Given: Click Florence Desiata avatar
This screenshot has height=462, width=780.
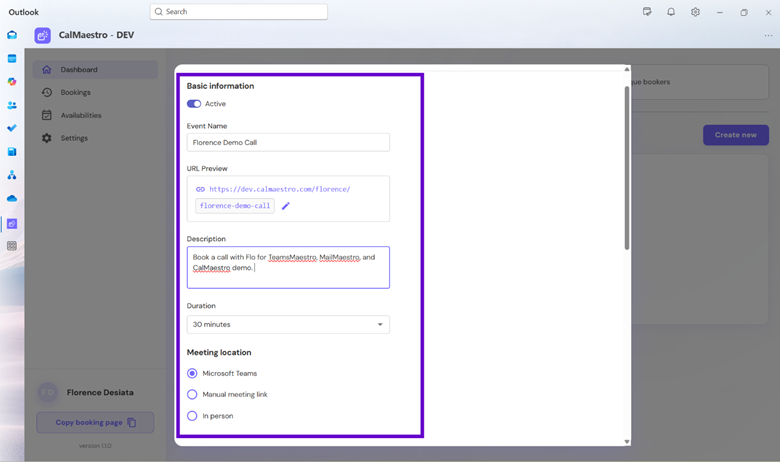Looking at the screenshot, I should click(48, 392).
